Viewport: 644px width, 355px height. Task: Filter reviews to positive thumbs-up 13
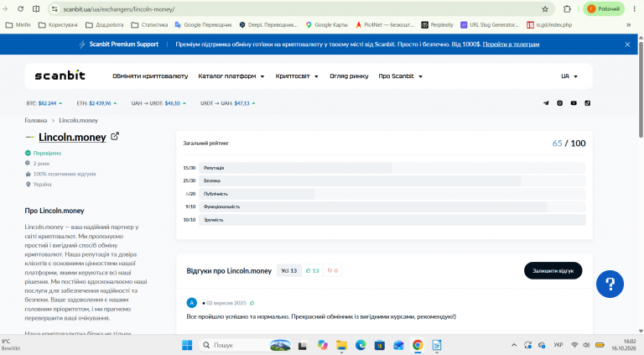313,271
